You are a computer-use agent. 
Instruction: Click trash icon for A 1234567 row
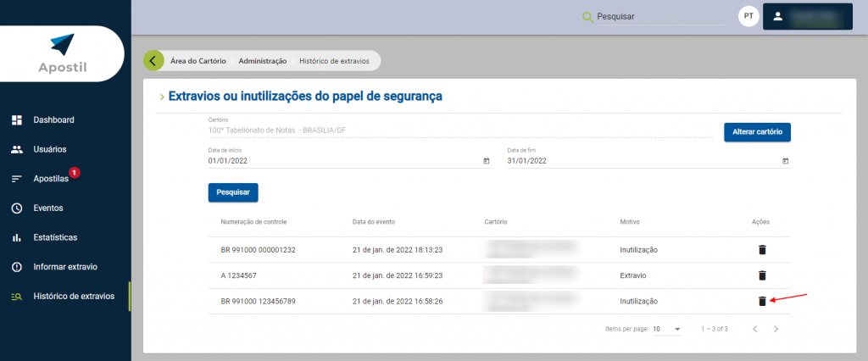pyautogui.click(x=762, y=275)
